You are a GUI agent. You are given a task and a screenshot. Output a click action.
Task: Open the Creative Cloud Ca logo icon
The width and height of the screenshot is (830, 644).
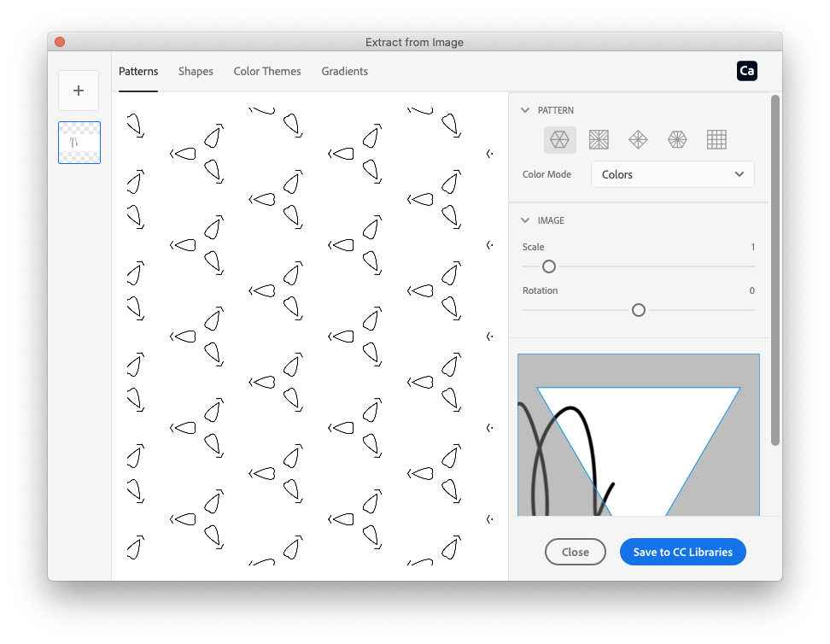tap(747, 71)
